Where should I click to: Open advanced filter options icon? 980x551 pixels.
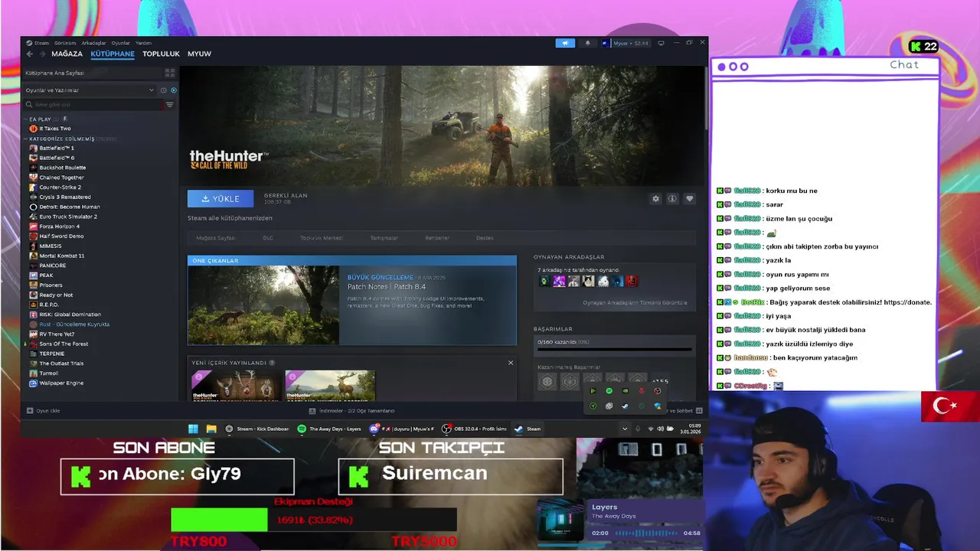(170, 105)
